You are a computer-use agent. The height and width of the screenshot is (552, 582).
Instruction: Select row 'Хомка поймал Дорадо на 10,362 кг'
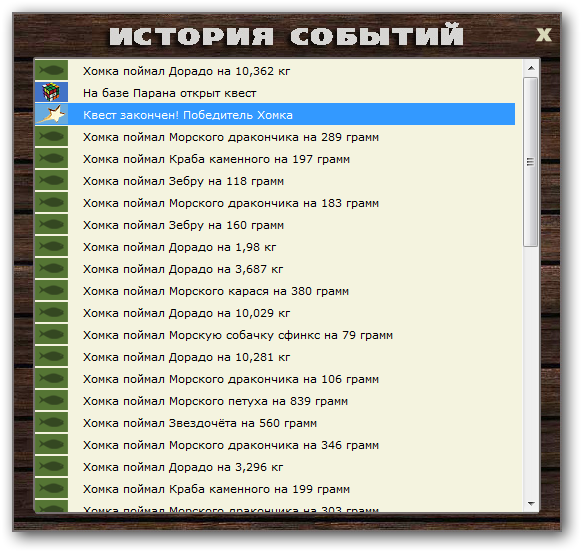click(x=275, y=70)
